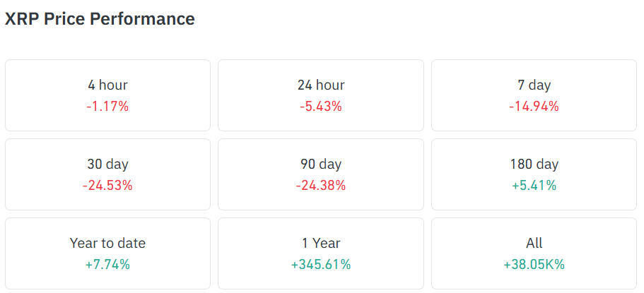Click the 'Year to date' label text

[x=107, y=244]
